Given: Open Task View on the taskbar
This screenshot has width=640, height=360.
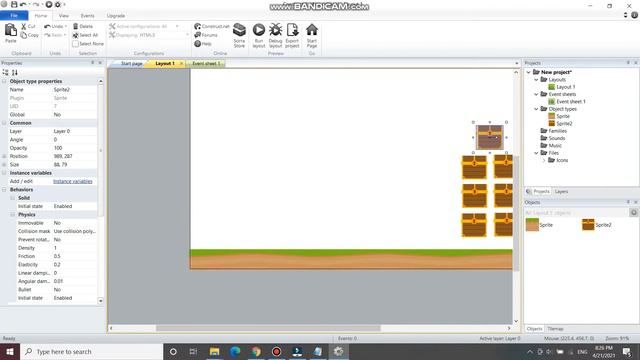Looking at the screenshot, I should click(193, 351).
